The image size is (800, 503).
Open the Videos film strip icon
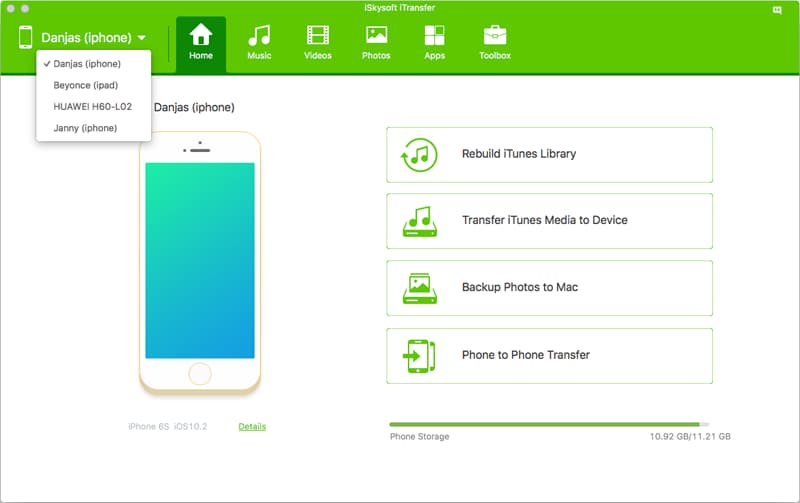(318, 35)
